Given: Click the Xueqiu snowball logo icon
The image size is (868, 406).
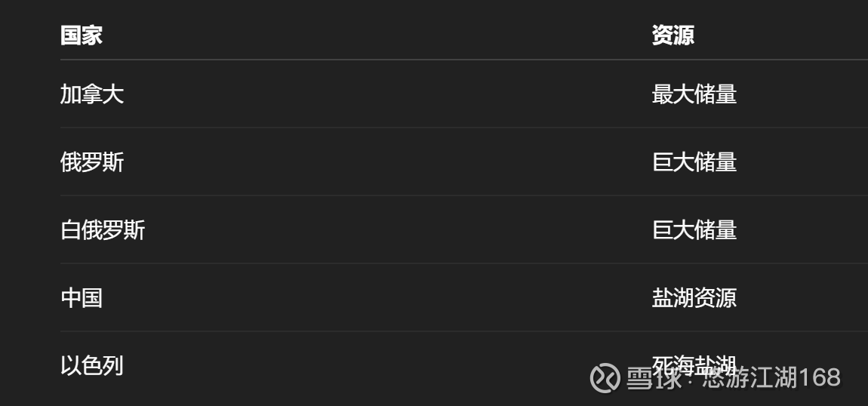Looking at the screenshot, I should click(x=605, y=377).
